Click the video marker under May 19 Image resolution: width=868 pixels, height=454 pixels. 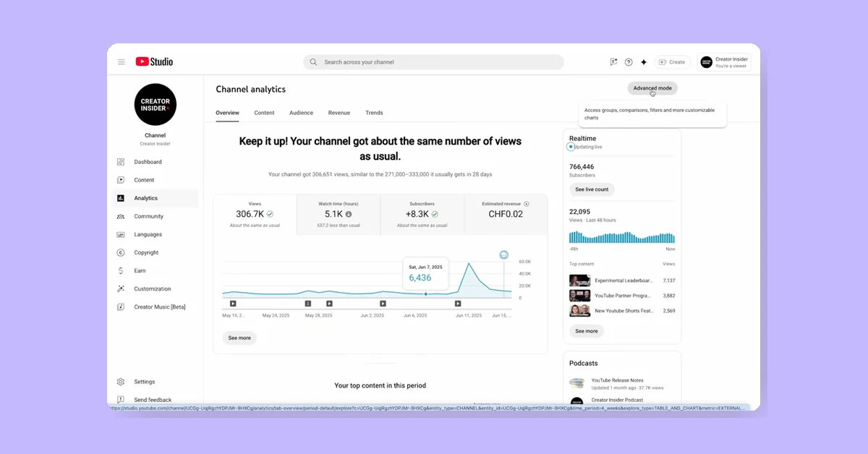coord(233,304)
